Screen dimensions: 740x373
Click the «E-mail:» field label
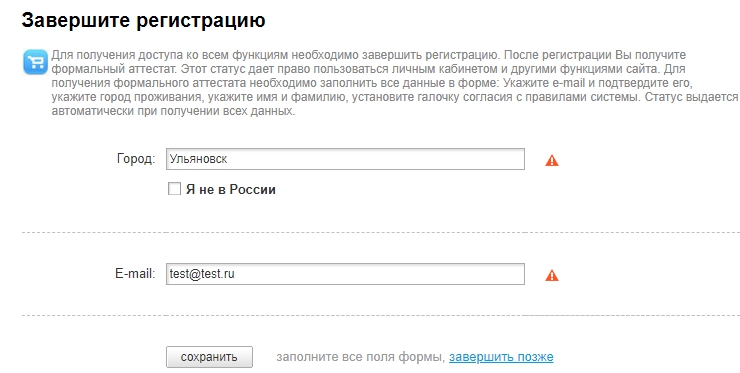[135, 273]
